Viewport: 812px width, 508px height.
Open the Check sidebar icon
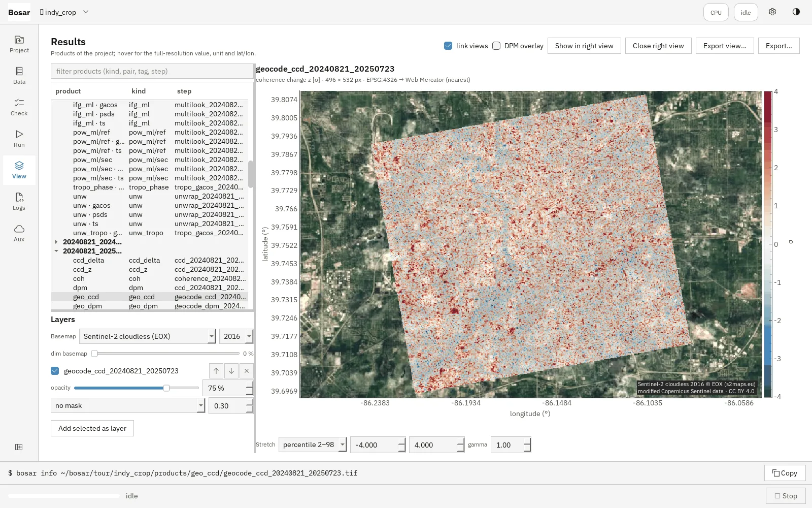click(19, 107)
